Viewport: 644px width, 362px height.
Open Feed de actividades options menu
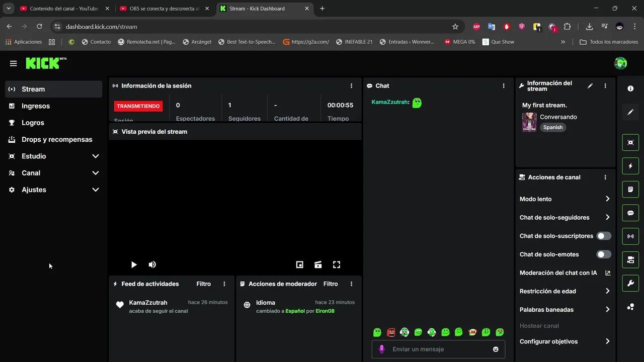point(224,284)
